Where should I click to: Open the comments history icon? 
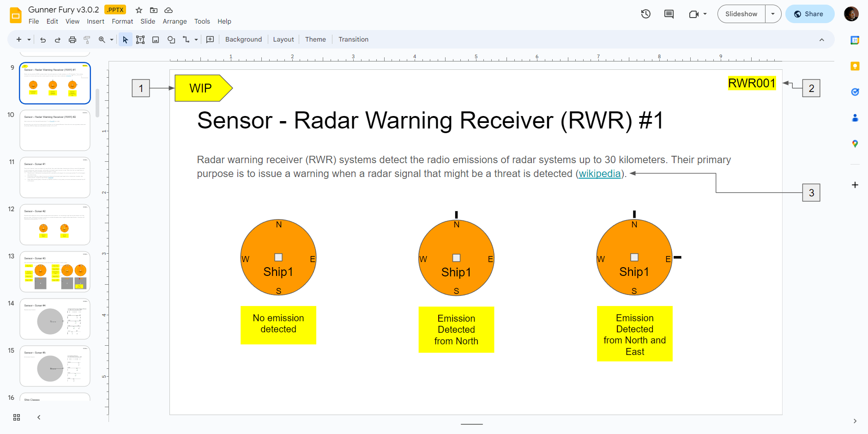(669, 14)
